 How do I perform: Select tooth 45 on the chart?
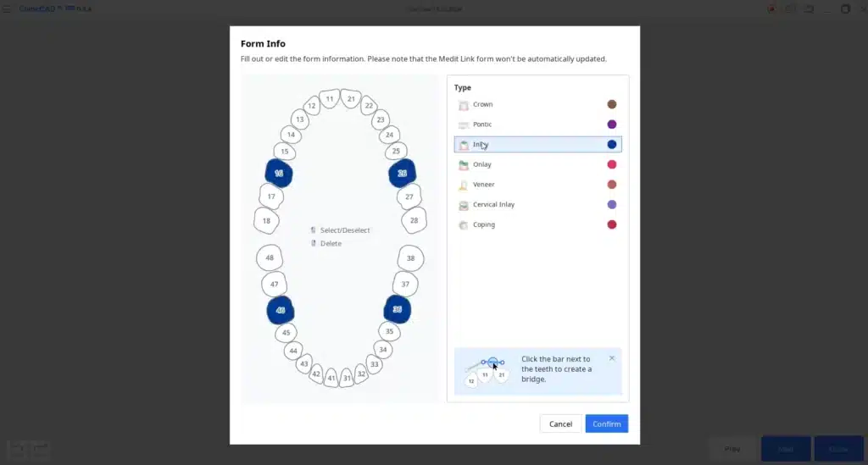tap(286, 333)
